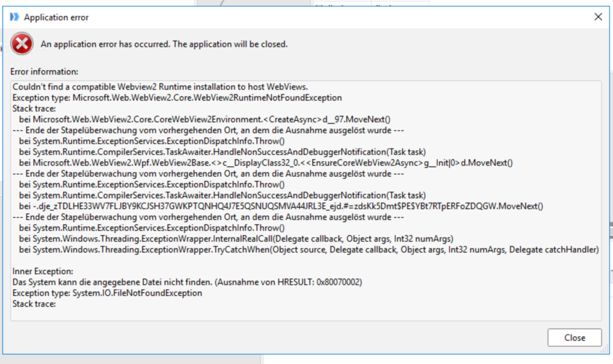The image size is (613, 364).
Task: Click the red error cross icon
Action: 22,44
